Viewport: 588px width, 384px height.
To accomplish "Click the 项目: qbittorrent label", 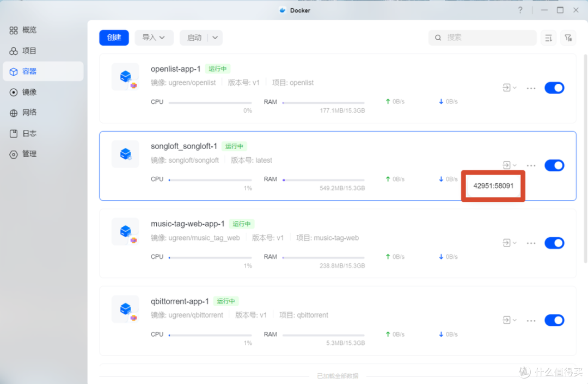I will [304, 315].
